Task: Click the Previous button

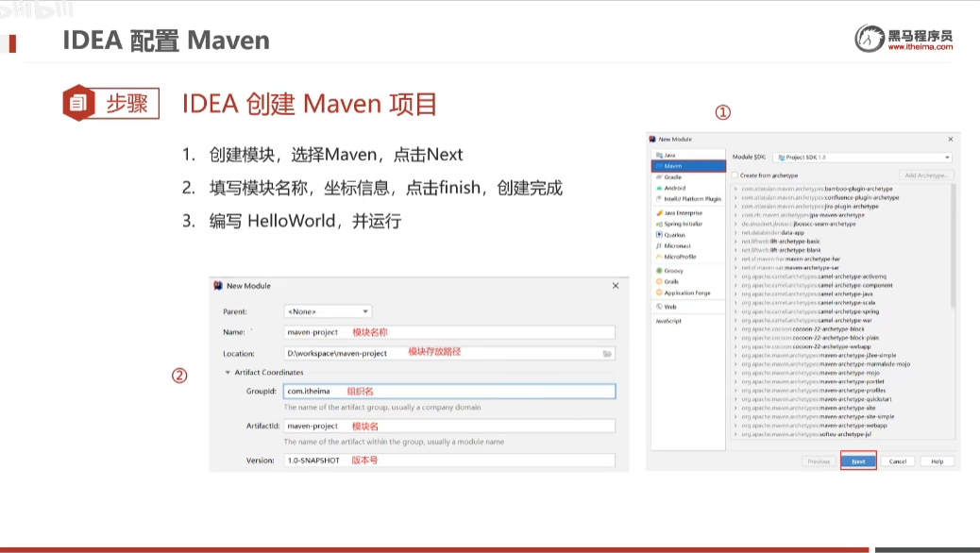Action: pyautogui.click(x=819, y=461)
